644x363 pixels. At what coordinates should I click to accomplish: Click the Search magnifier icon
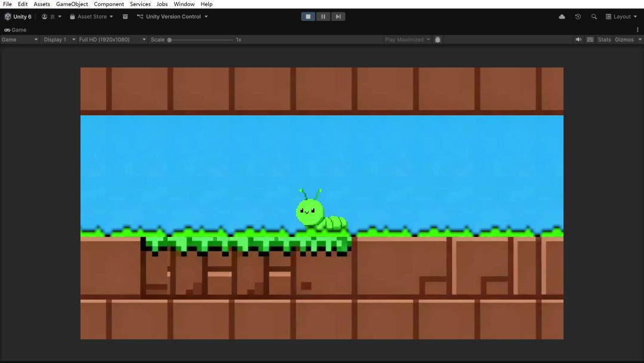(594, 17)
